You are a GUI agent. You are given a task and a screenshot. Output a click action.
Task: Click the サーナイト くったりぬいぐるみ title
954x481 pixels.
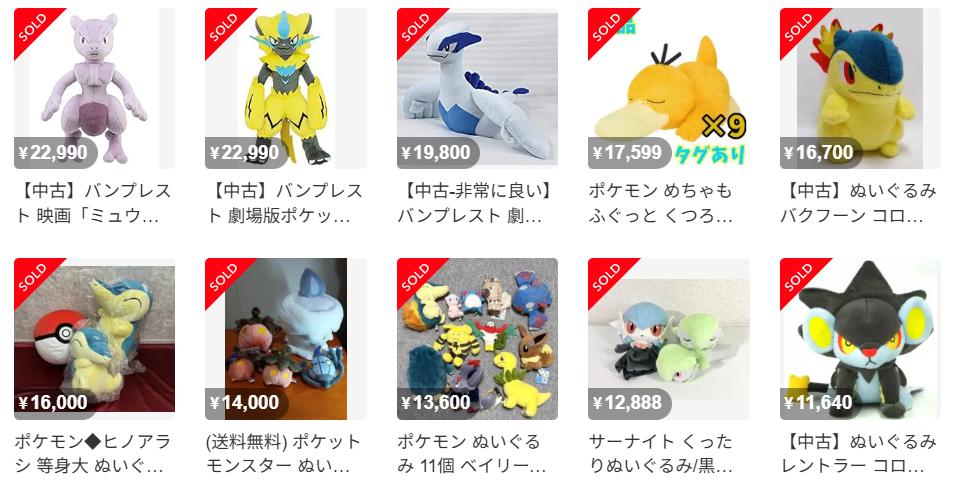point(661,454)
